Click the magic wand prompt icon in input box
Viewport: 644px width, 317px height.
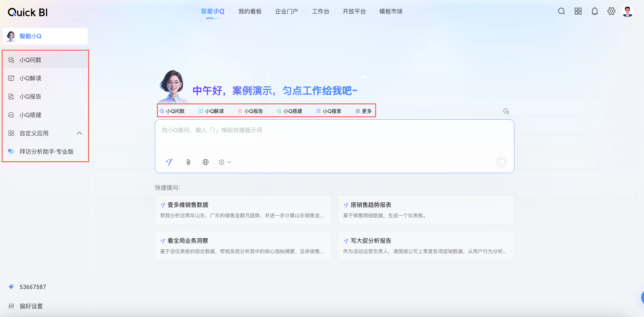169,162
